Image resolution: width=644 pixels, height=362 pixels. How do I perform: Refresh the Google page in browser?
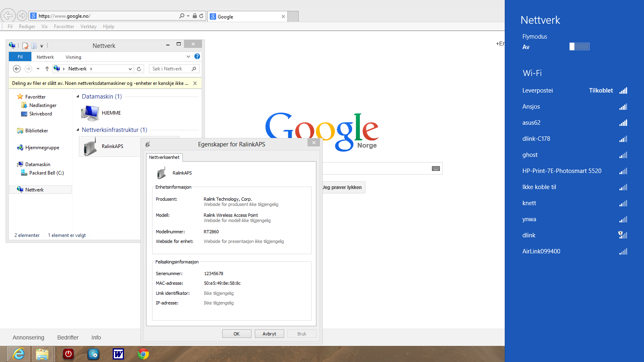tap(201, 16)
